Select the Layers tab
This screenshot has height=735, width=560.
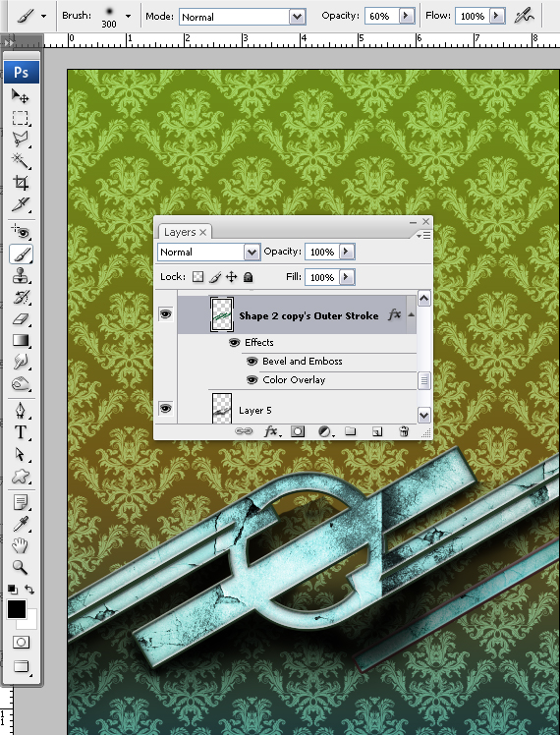[x=180, y=232]
